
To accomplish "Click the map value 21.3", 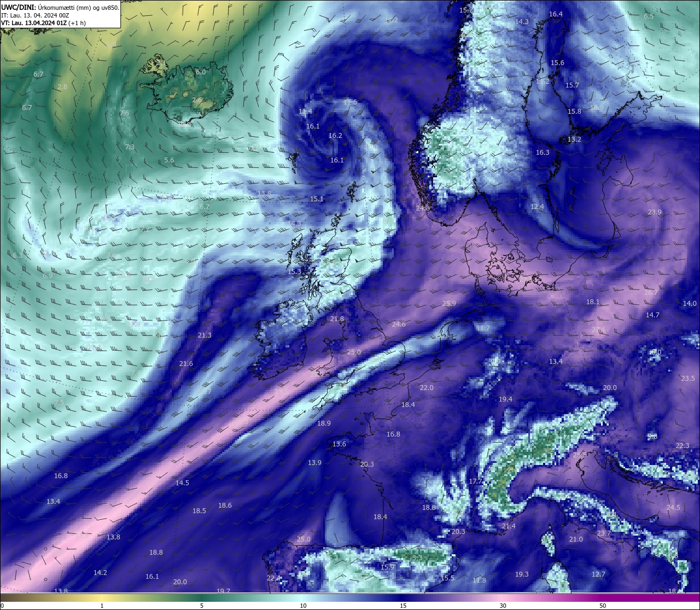I will pos(205,335).
